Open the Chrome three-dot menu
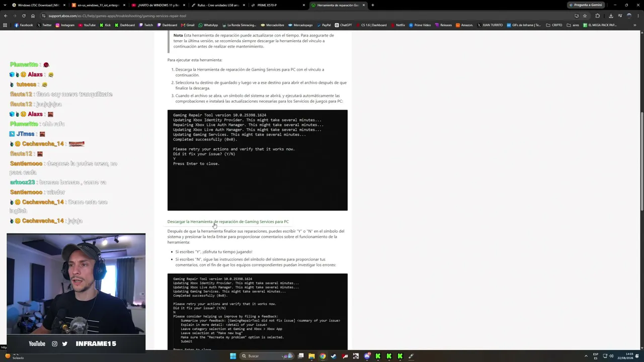The image size is (644, 362). pos(637,16)
